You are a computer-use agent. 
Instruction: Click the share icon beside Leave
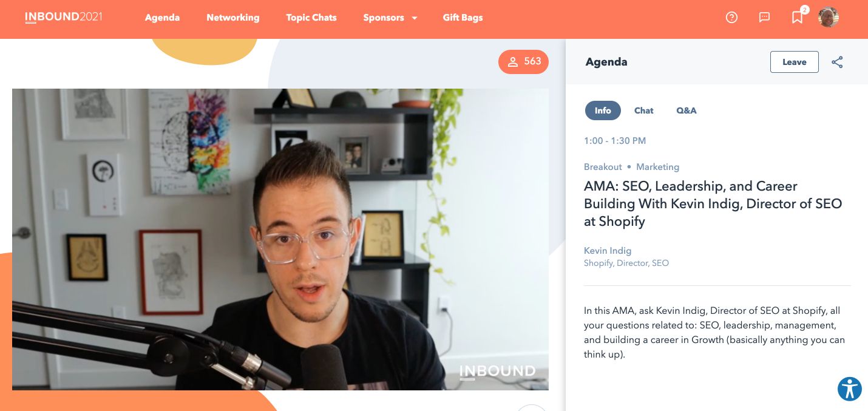[837, 62]
